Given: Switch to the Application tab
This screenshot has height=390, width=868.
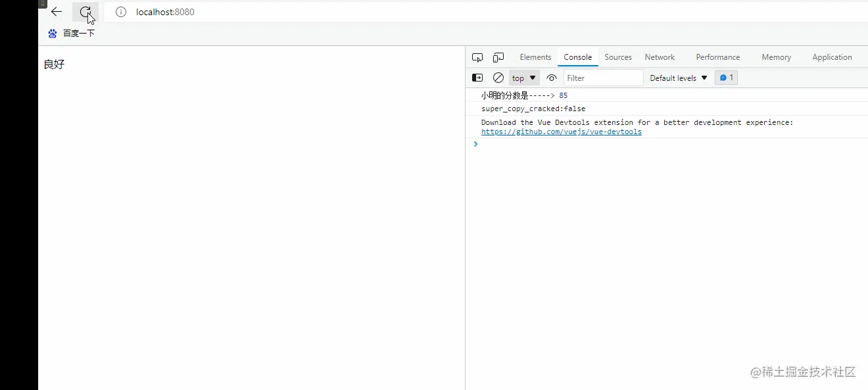Looking at the screenshot, I should [832, 57].
